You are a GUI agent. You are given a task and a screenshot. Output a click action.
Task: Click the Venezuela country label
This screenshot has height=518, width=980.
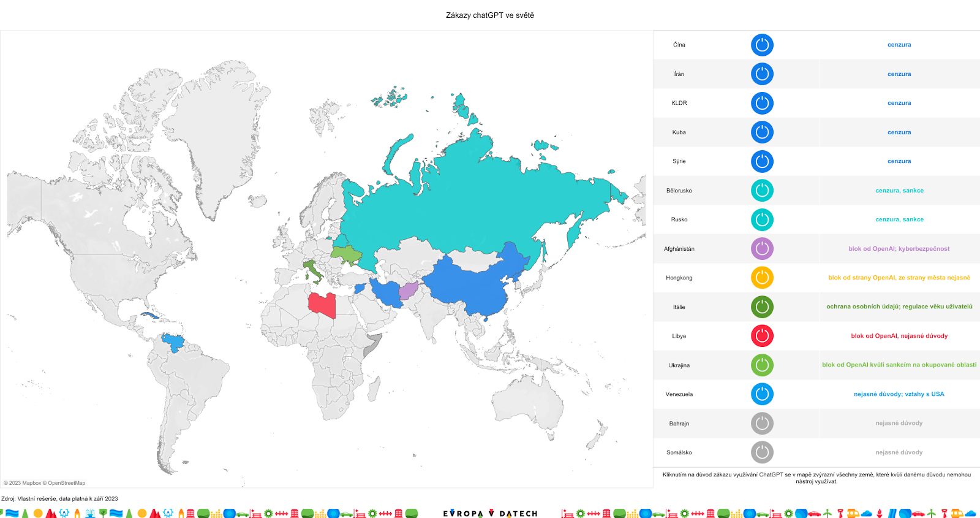(x=679, y=394)
